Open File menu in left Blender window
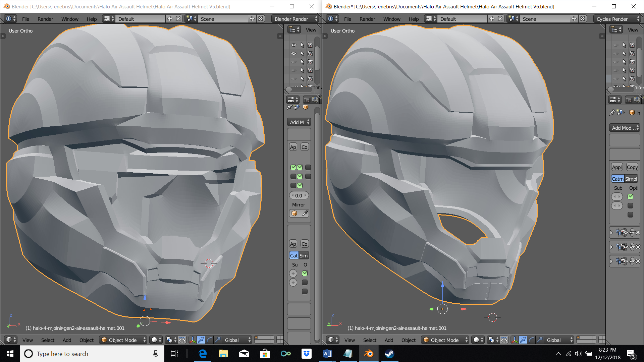Image resolution: width=644 pixels, height=362 pixels. [x=25, y=19]
